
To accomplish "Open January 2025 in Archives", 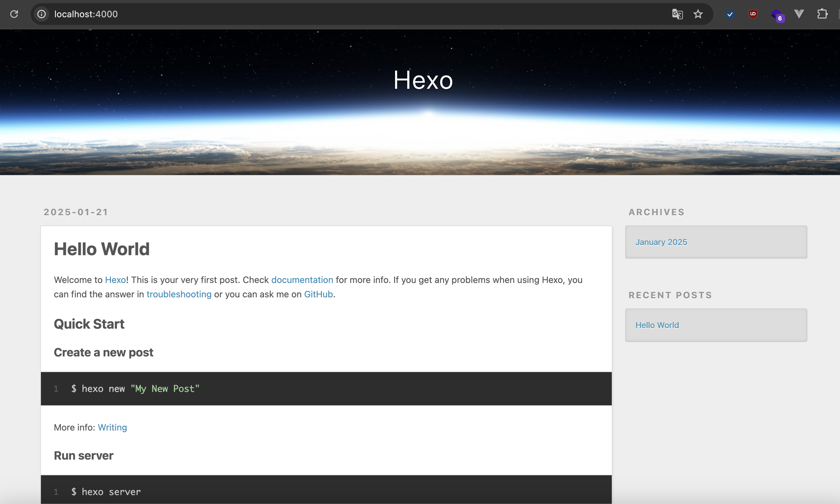I will 661,242.
